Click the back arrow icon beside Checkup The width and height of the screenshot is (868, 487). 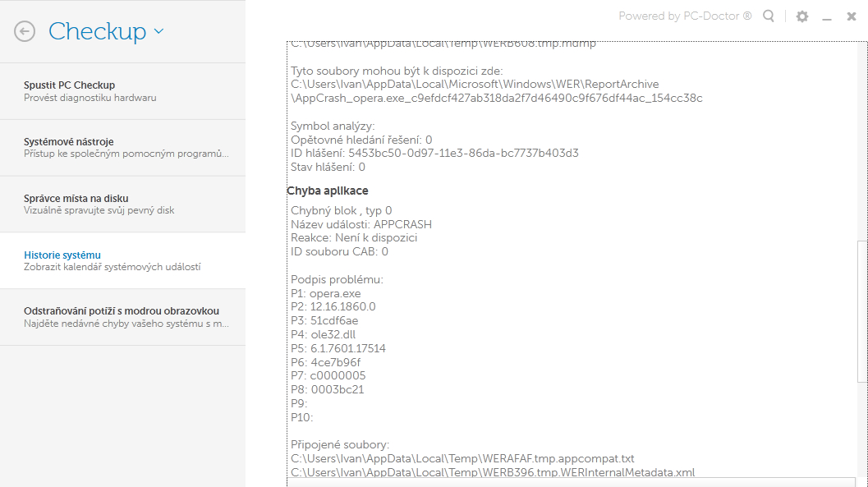click(x=25, y=31)
